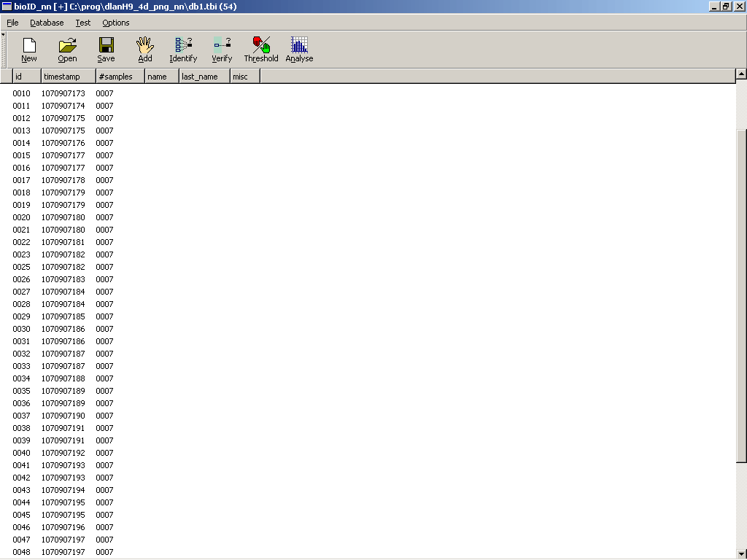Start the Identify tool
The height and width of the screenshot is (560, 747).
click(183, 49)
